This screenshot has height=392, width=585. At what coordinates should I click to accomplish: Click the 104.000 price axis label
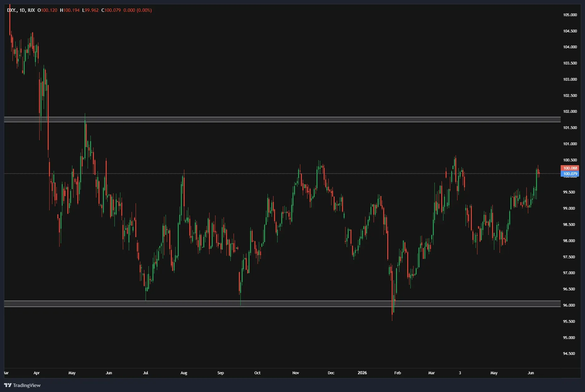point(570,47)
